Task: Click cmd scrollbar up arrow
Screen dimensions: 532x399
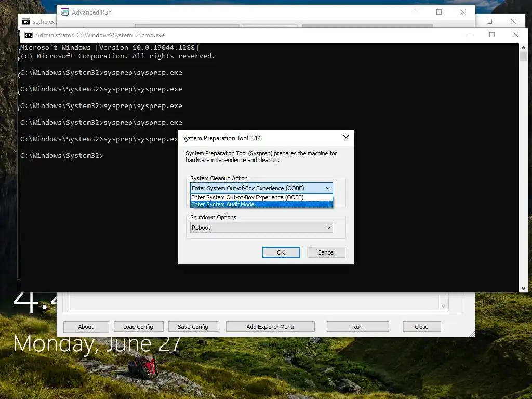Action: coord(523,48)
